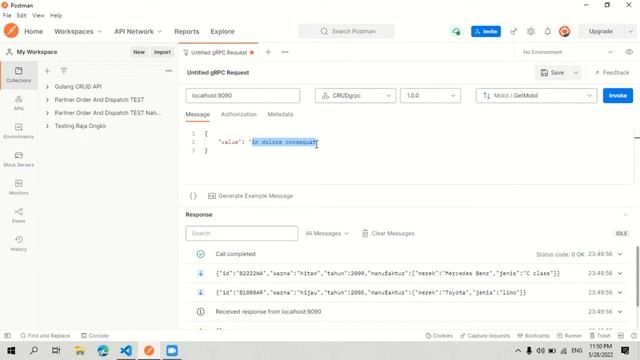Toggle the sidebar from the status bar icon
The width and height of the screenshot is (640, 360).
coord(7,336)
